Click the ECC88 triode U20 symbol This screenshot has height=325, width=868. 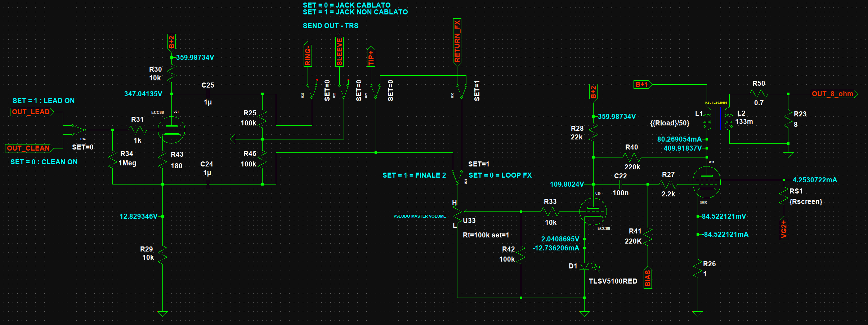(x=593, y=212)
